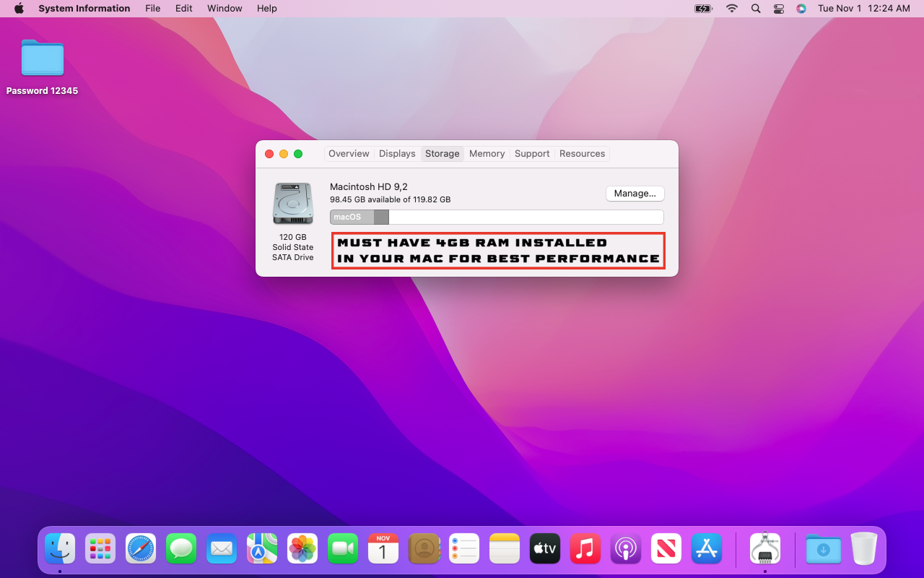Open Reminders app in the Dock
This screenshot has height=578, width=924.
464,549
